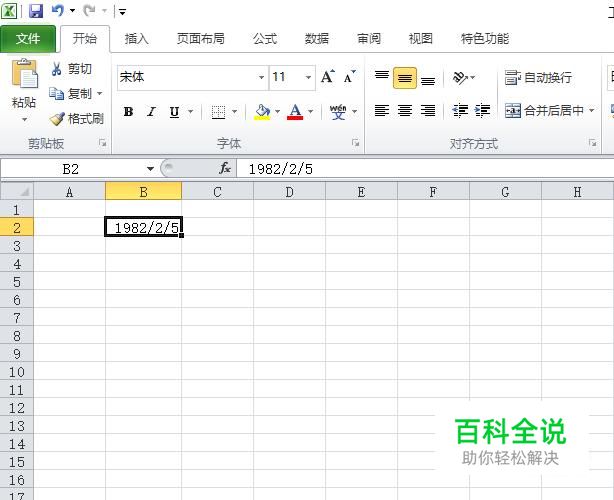This screenshot has width=614, height=500.
Task: Toggle middle vertical alignment
Action: 405,78
